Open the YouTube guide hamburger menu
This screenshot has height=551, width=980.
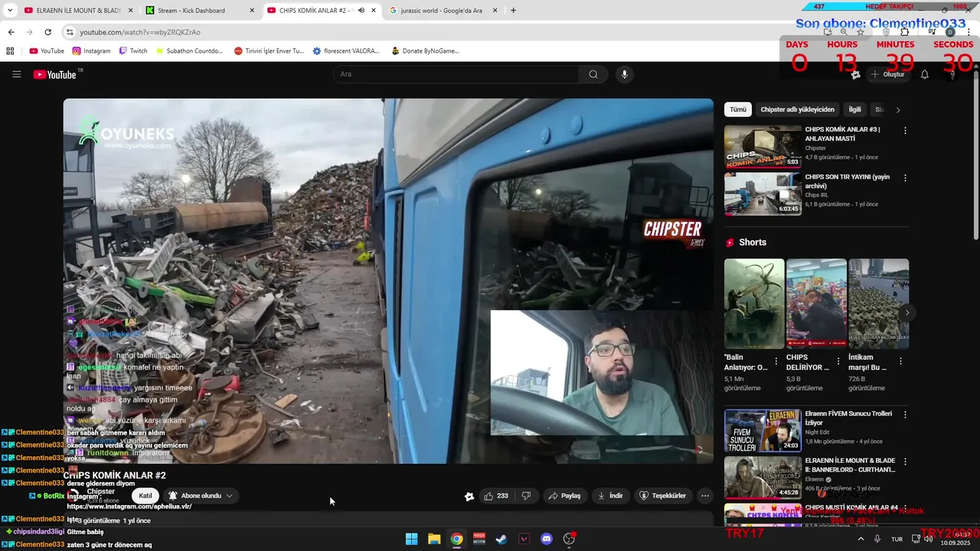pyautogui.click(x=16, y=74)
